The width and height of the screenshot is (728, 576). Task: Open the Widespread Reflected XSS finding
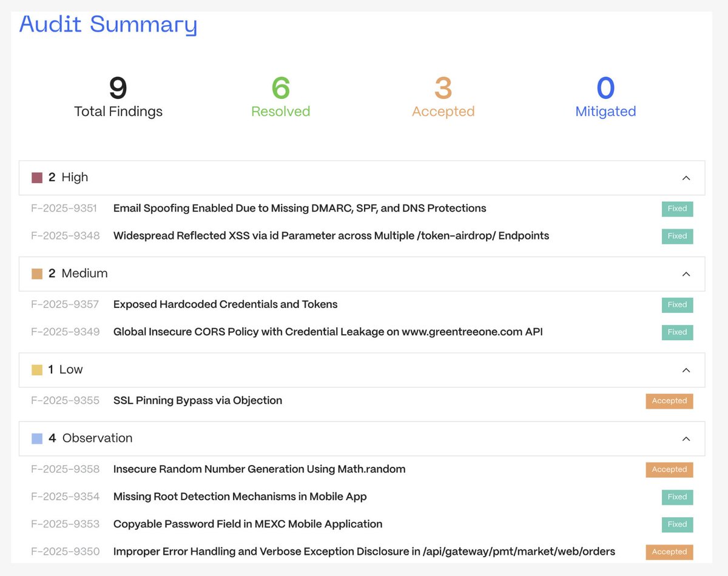[331, 236]
